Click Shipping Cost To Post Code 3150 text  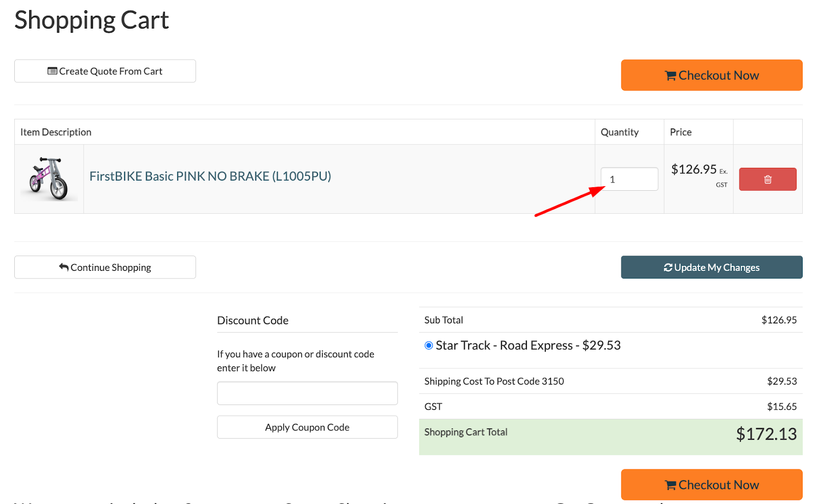494,381
